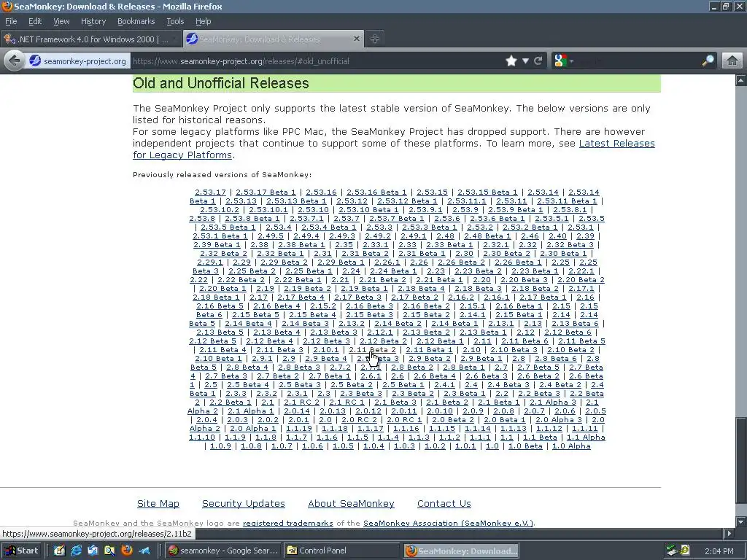747x560 pixels.
Task: Open the 2.53.17 Beta 1 release link
Action: pyautogui.click(x=266, y=192)
